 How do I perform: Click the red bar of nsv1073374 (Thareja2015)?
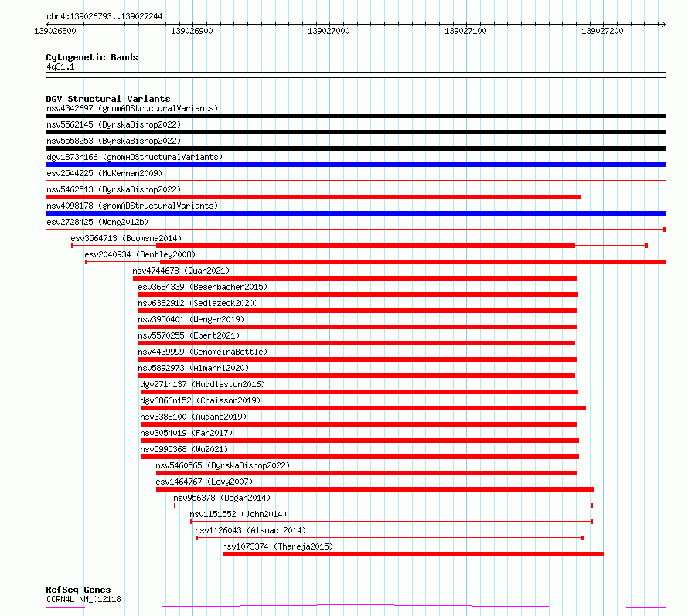(413, 555)
